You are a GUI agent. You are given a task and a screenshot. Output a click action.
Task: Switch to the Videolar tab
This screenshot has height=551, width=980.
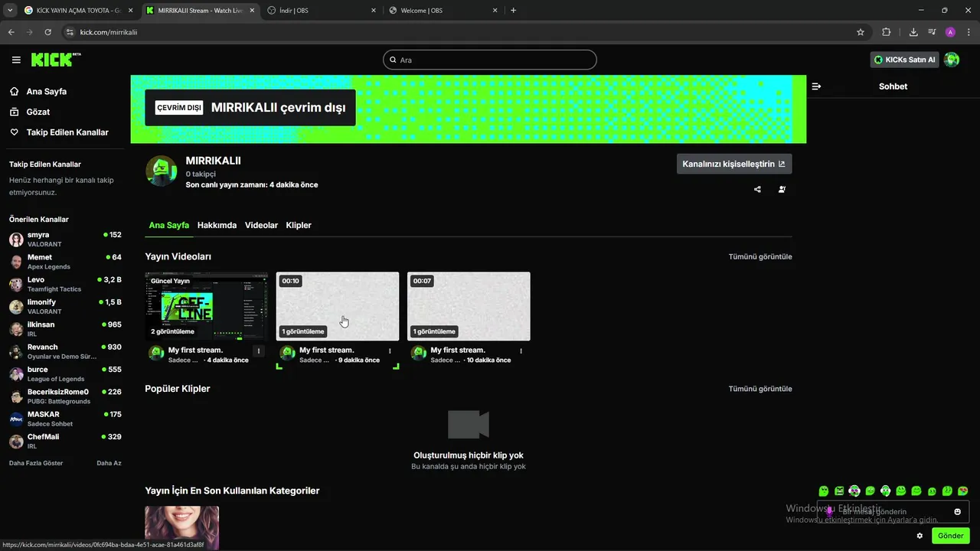pos(261,225)
